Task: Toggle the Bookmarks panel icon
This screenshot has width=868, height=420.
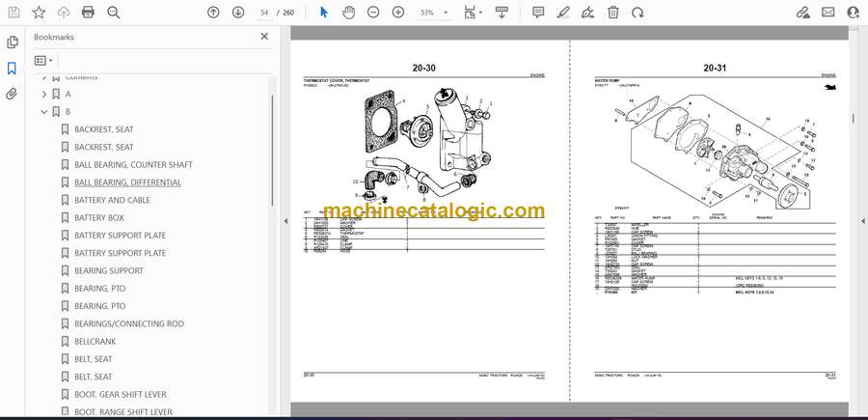Action: tap(12, 69)
